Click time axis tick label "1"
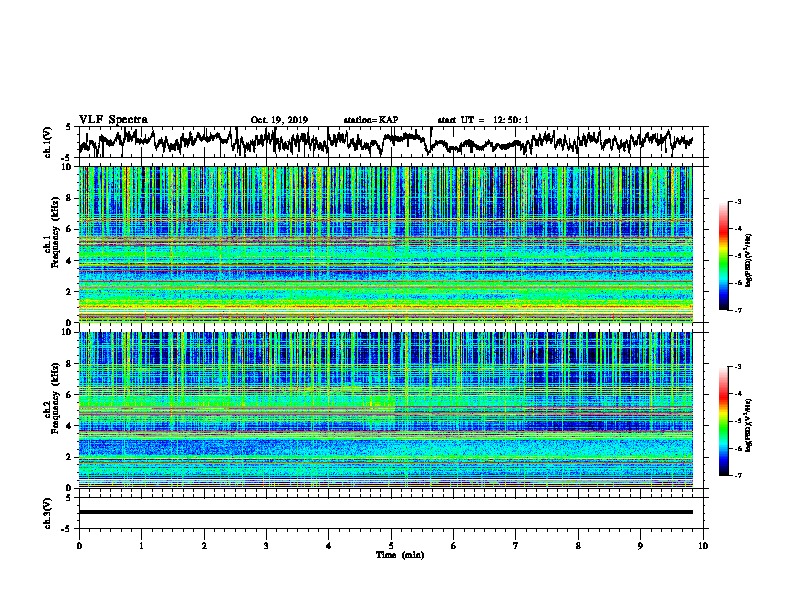This screenshot has height=612, width=792. pyautogui.click(x=141, y=546)
